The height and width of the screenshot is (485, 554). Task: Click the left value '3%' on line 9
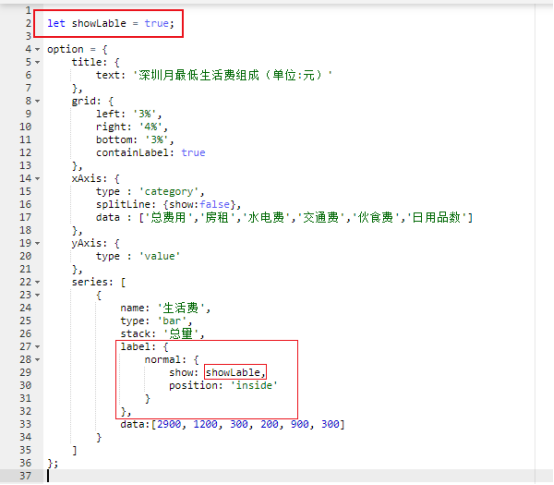[145, 114]
